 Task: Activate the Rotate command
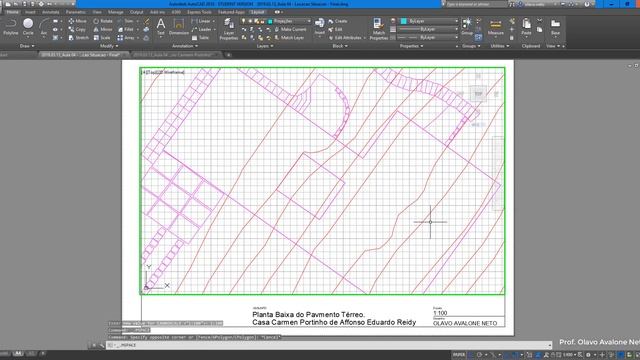point(103,21)
